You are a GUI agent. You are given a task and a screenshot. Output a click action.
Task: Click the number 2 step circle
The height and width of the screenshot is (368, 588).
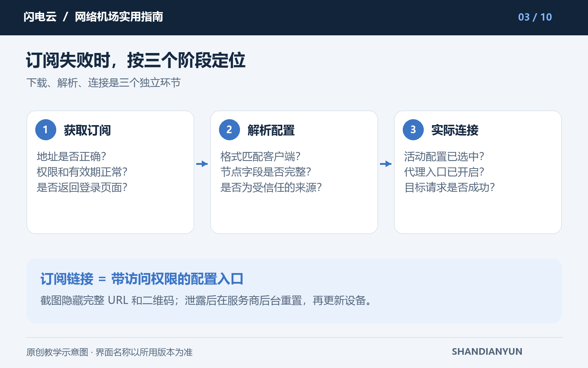(x=229, y=130)
